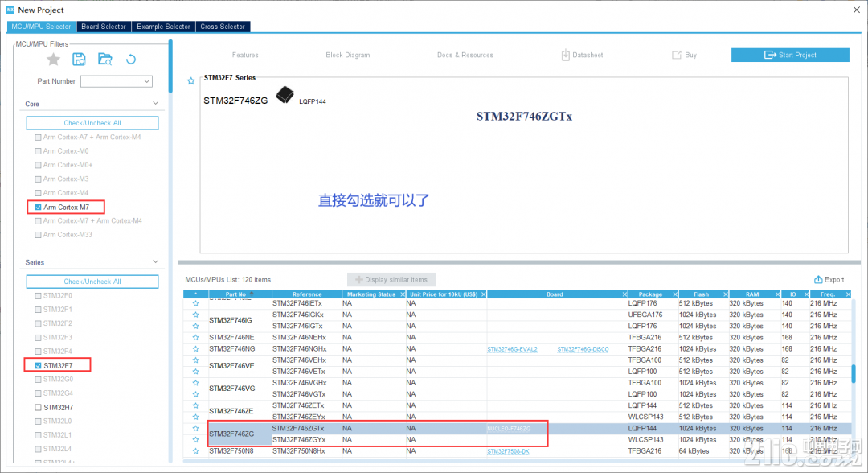
Task: Mark STM32F746ZG as favorite in the details panel
Action: pos(191,81)
